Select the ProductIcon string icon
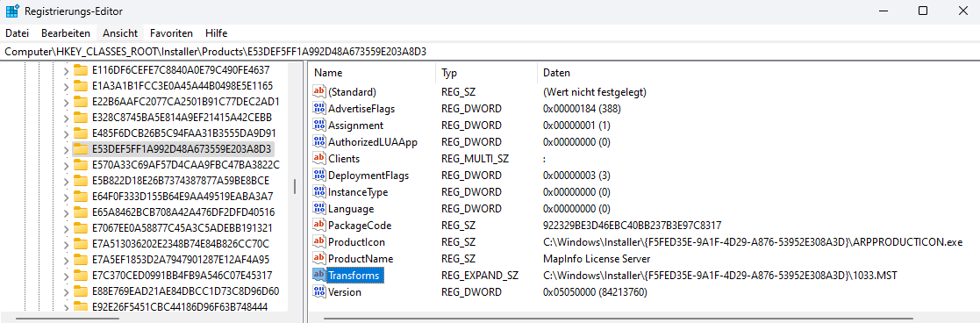The width and height of the screenshot is (980, 323). pos(319,241)
